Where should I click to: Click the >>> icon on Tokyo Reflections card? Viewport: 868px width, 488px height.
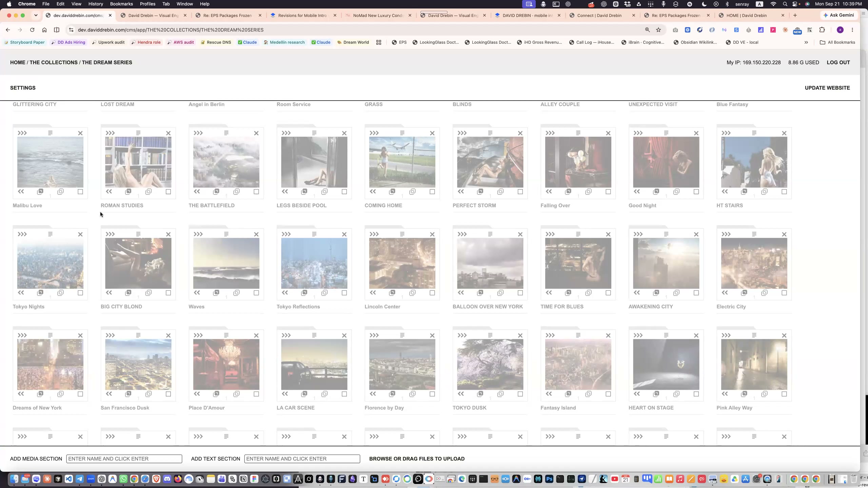[x=286, y=234]
